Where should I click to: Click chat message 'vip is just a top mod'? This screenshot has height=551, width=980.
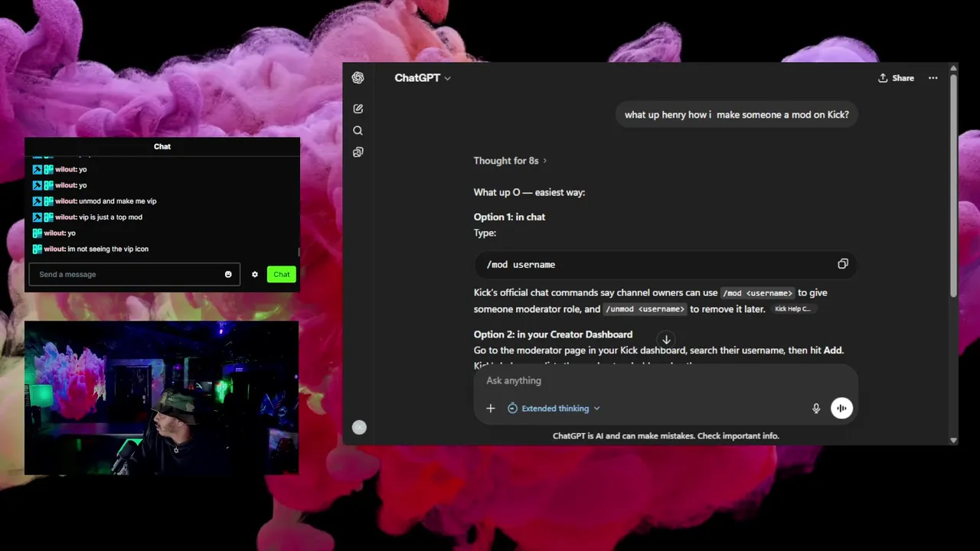tap(110, 217)
